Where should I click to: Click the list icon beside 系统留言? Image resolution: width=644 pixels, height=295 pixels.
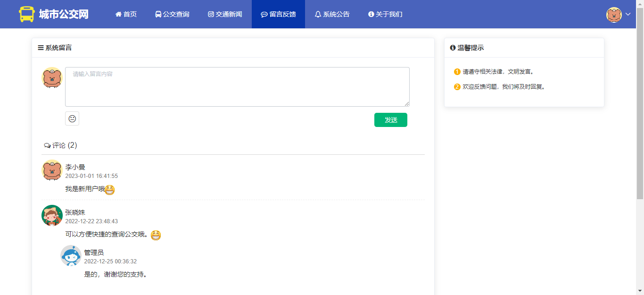[41, 48]
